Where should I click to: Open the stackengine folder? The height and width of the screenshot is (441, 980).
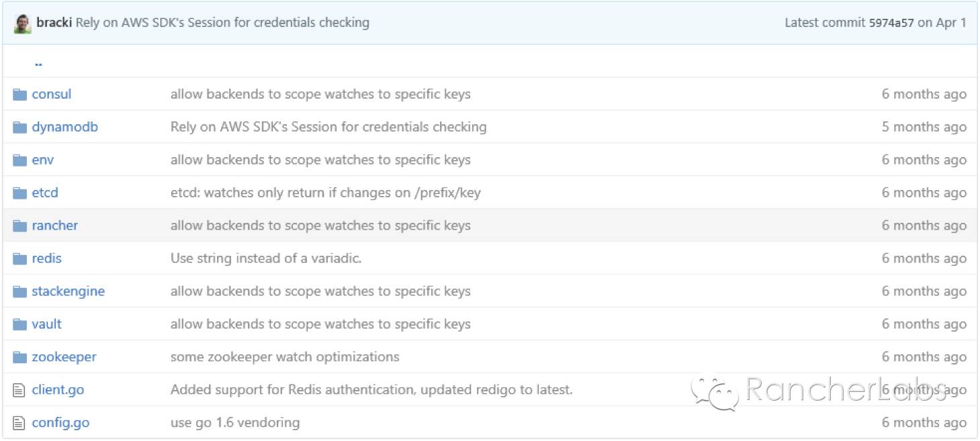68,292
